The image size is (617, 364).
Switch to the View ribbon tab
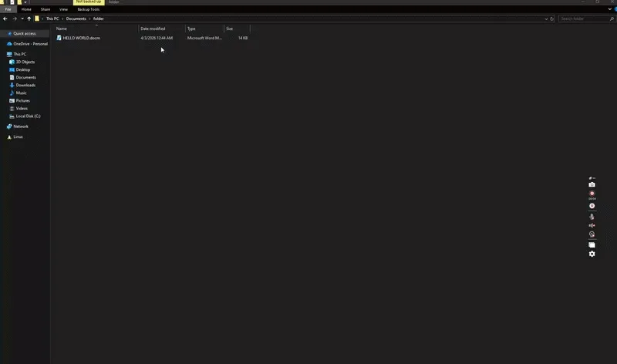point(63,9)
